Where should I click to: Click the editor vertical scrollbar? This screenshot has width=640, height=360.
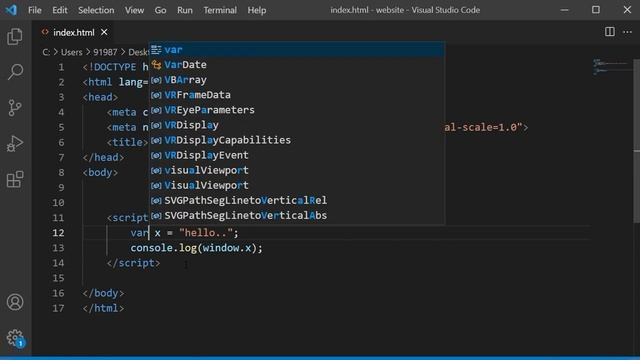(637, 141)
